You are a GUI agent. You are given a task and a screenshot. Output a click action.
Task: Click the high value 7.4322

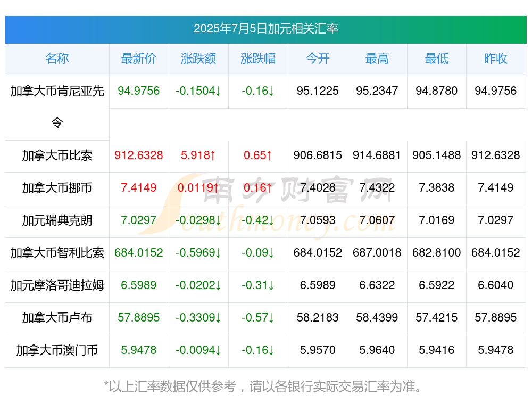(377, 188)
